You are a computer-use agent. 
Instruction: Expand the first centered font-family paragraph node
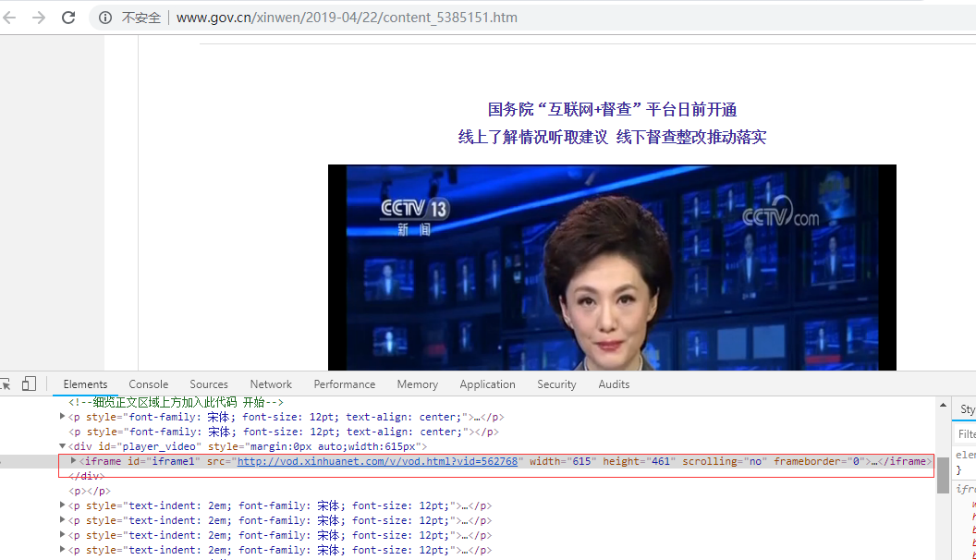[x=63, y=417]
